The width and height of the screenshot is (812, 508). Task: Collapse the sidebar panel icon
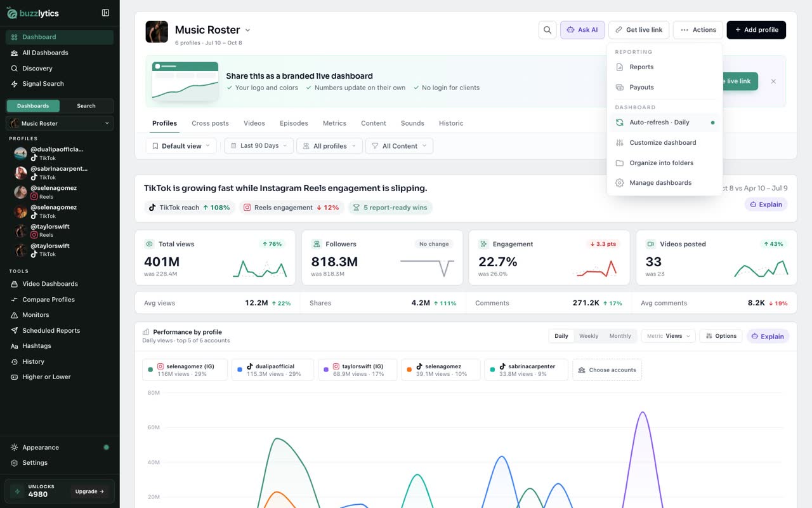click(x=105, y=13)
